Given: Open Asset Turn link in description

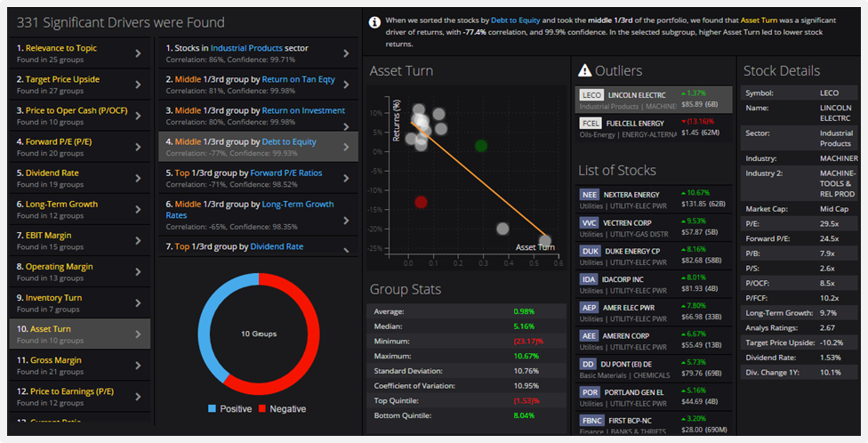Looking at the screenshot, I should (759, 20).
